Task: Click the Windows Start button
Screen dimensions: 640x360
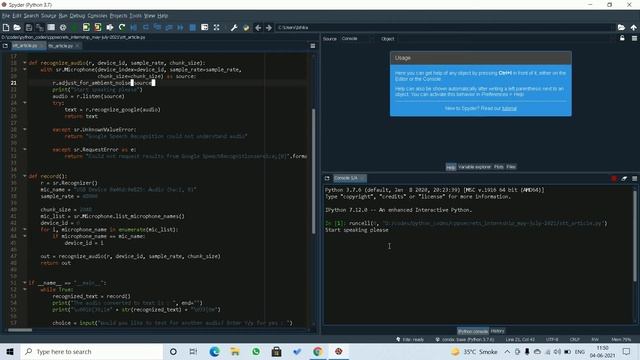Action: [x=10, y=351]
